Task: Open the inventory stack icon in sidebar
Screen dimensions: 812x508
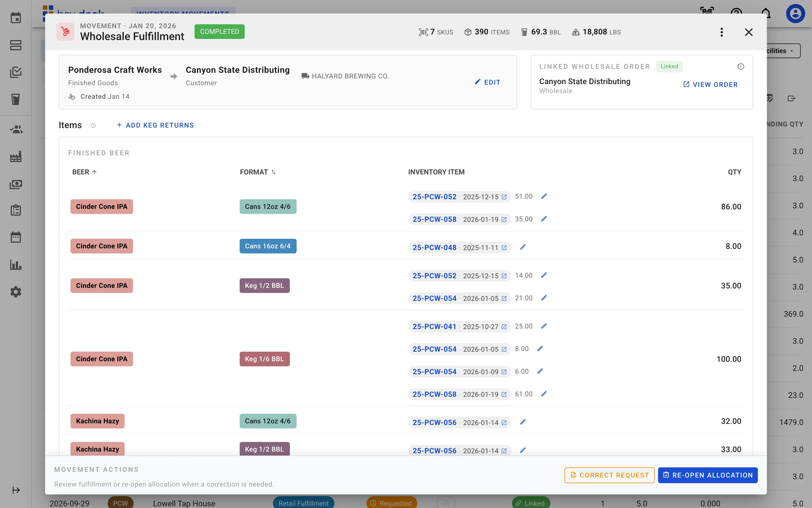Action: pos(16,45)
